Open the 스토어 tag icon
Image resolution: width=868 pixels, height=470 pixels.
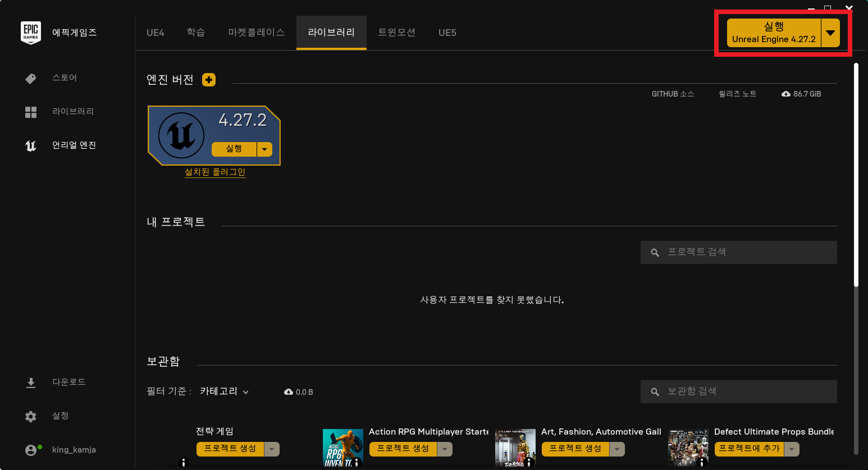(x=31, y=79)
